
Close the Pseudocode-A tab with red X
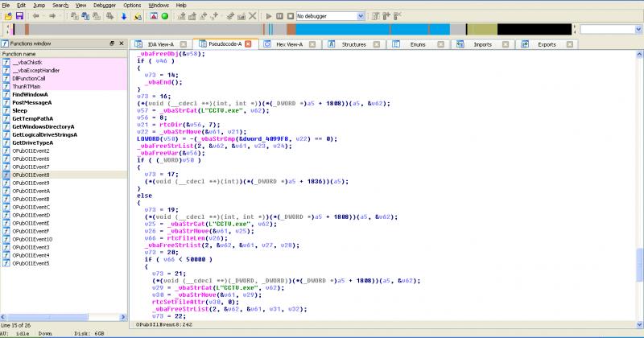pos(248,44)
